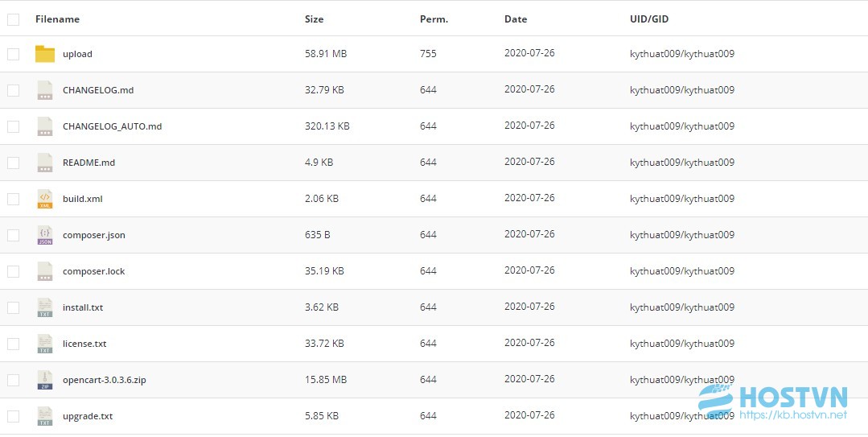
Task: Click the composer.lock file icon
Action: click(45, 271)
